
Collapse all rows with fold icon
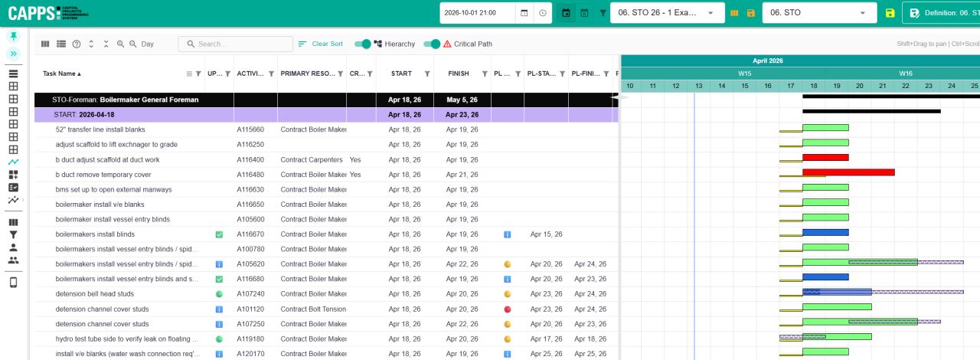point(106,44)
